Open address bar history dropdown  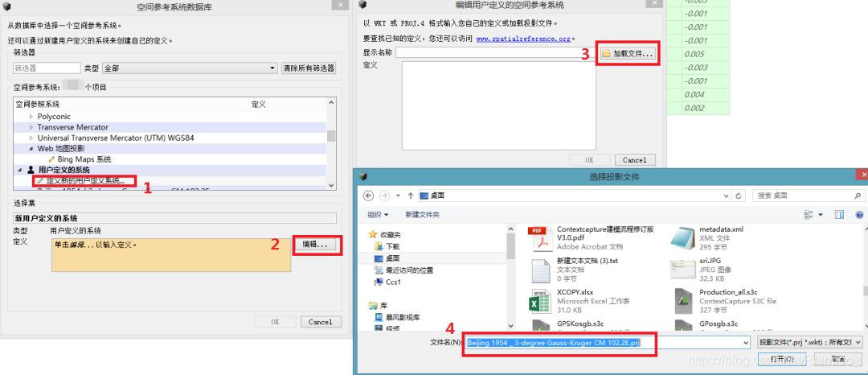tap(727, 196)
